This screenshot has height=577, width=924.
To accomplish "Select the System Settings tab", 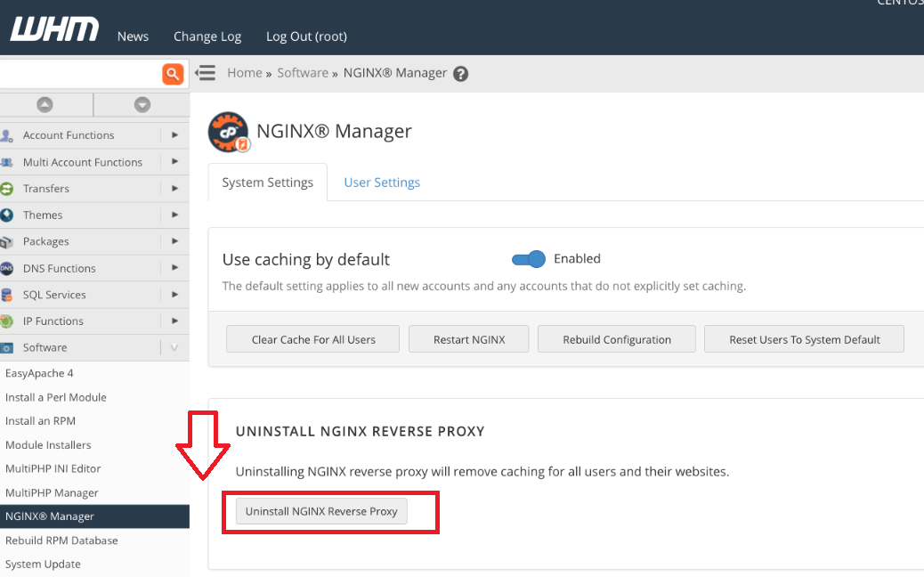I will [267, 183].
